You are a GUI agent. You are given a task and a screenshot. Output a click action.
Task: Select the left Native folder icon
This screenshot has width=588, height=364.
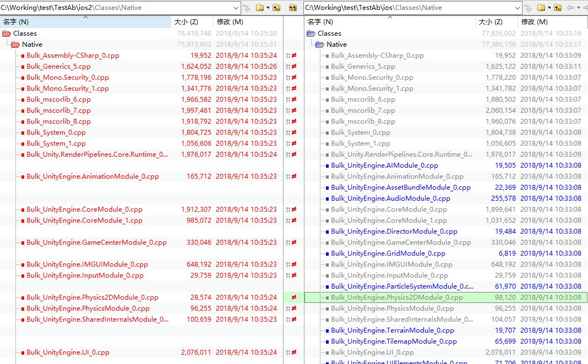pyautogui.click(x=15, y=45)
